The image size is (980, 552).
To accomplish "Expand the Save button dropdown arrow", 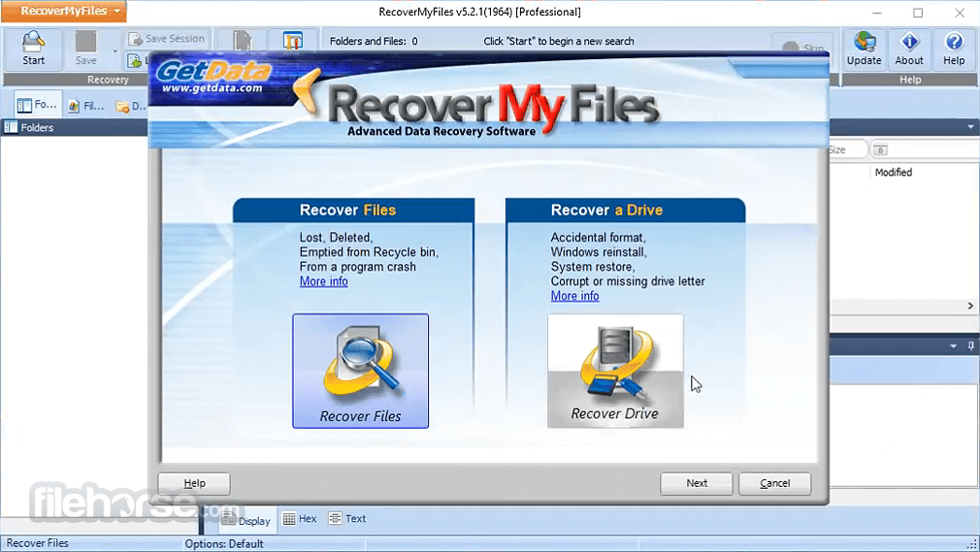I will pos(114,51).
